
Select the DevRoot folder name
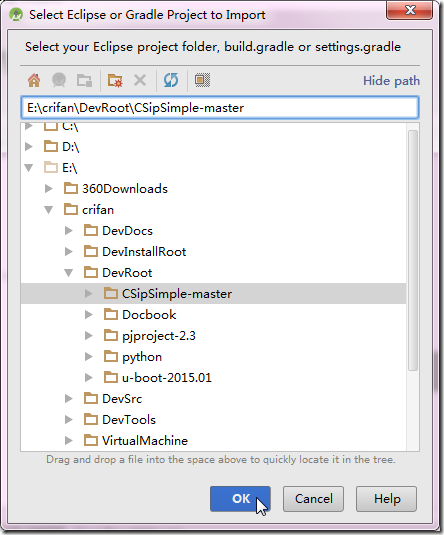[x=127, y=273]
